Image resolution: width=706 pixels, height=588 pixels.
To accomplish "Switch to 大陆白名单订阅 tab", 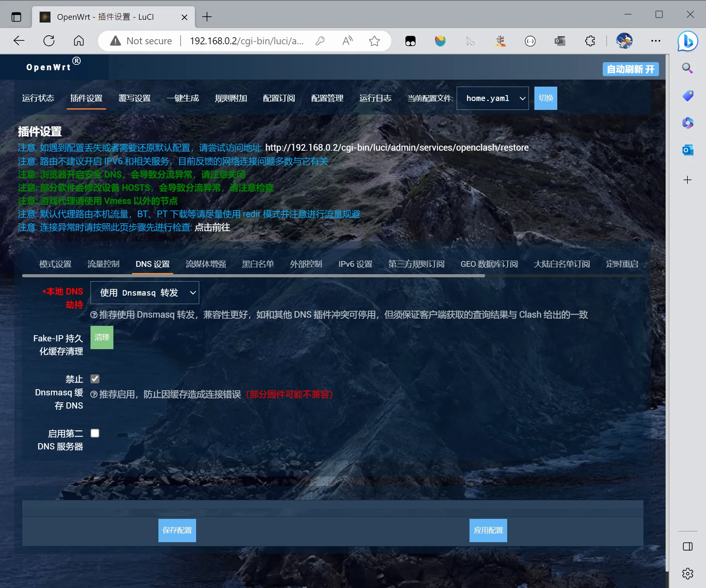I will click(x=562, y=264).
